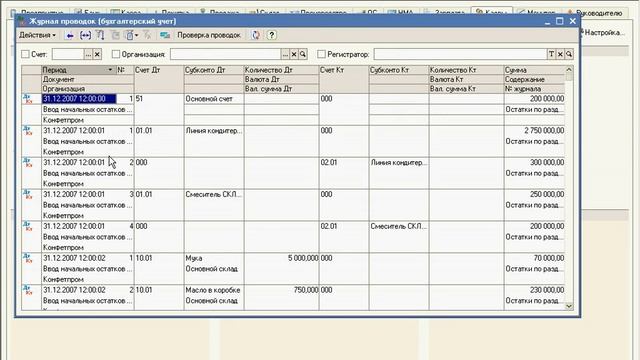Switch to the Кадры tab in background
This screenshot has width=640, height=360.
491,12
